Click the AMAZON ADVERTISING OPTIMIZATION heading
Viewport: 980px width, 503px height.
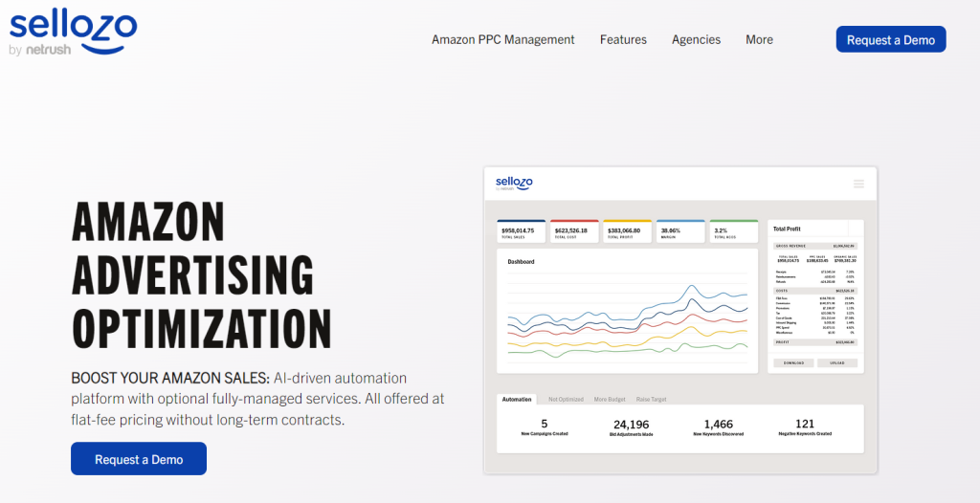click(201, 273)
